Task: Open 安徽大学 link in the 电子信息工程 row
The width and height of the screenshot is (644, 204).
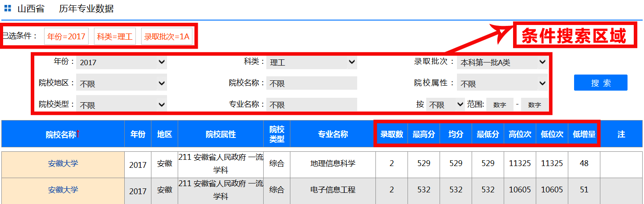Action: tap(63, 190)
